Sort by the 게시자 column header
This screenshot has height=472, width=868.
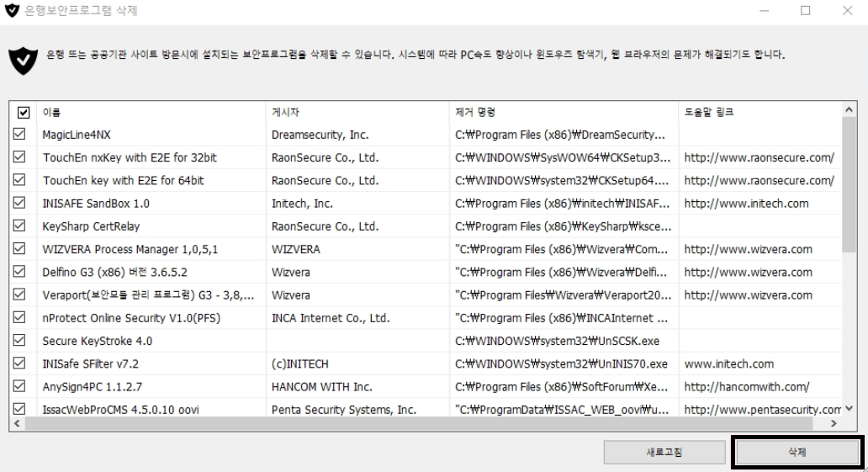coord(357,113)
